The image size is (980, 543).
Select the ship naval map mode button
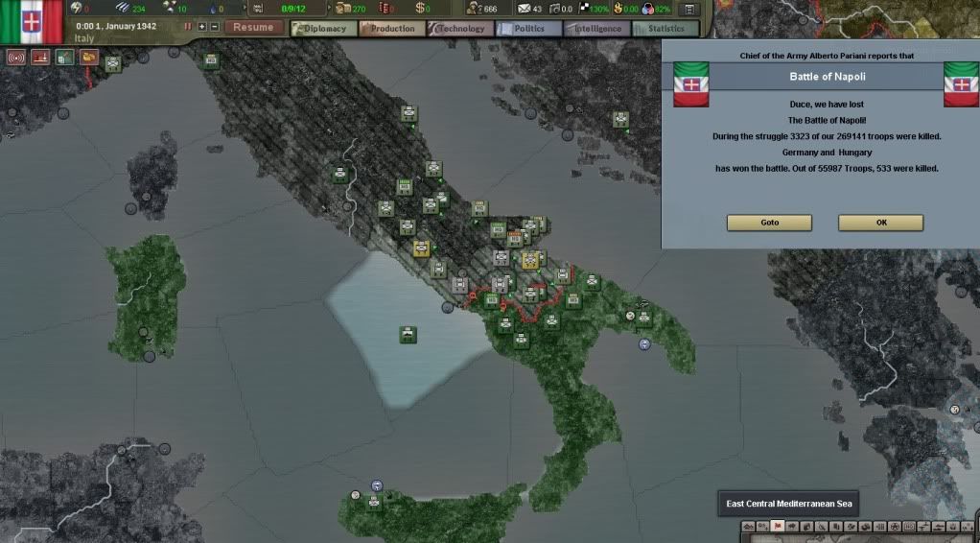coord(938,527)
